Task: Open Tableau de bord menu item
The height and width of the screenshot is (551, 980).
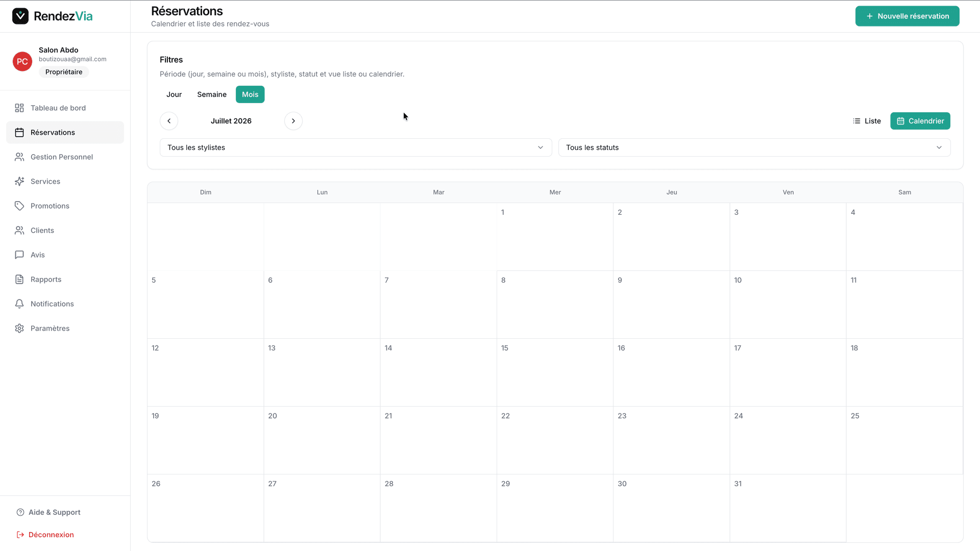Action: 65,108
